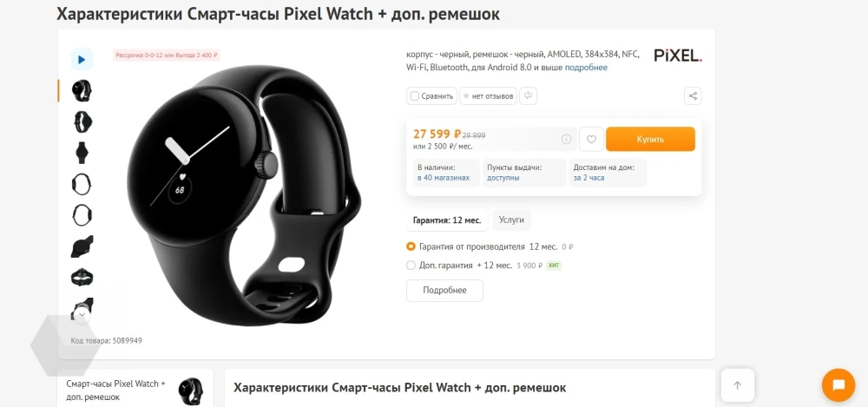Open в 40 магазинах availability link
868x407 pixels.
(x=444, y=178)
